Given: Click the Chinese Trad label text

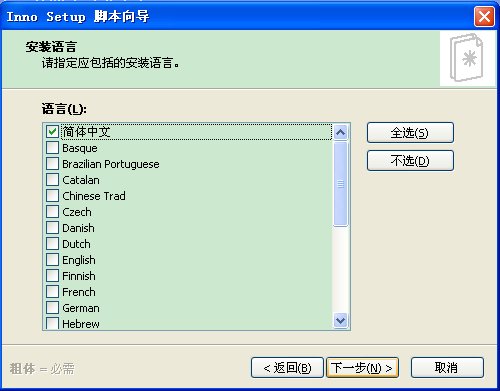Looking at the screenshot, I should click(94, 196).
